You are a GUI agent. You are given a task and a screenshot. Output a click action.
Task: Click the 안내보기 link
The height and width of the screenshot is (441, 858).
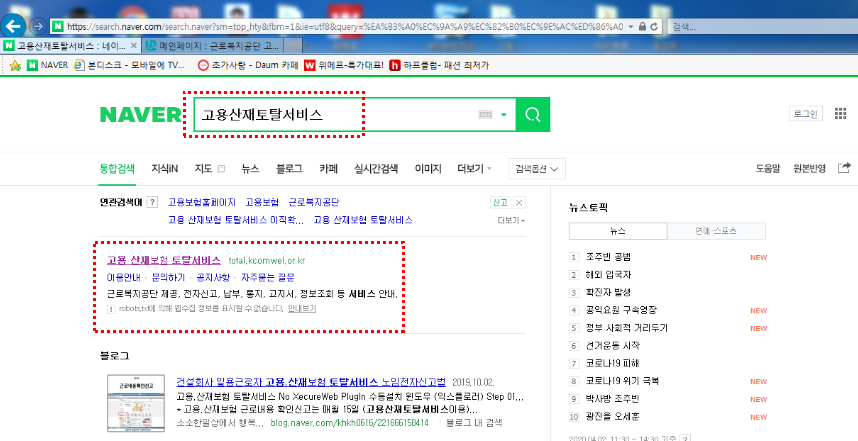302,309
